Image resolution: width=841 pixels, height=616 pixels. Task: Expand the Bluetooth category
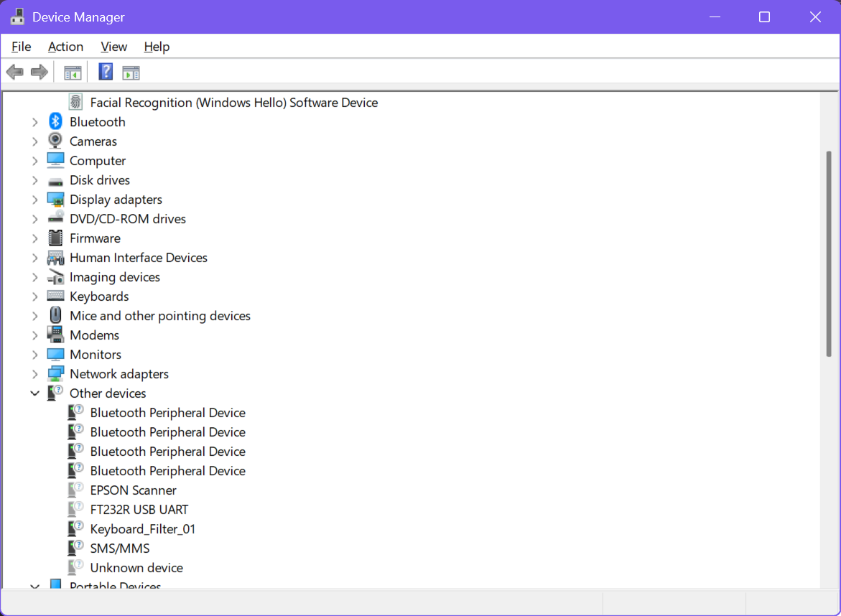click(x=35, y=122)
